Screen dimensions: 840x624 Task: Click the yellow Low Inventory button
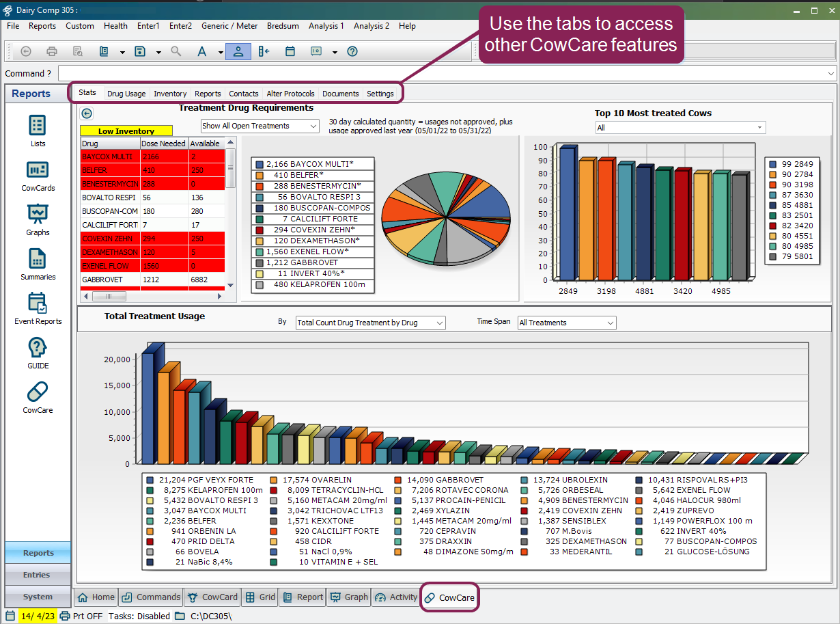tap(126, 131)
